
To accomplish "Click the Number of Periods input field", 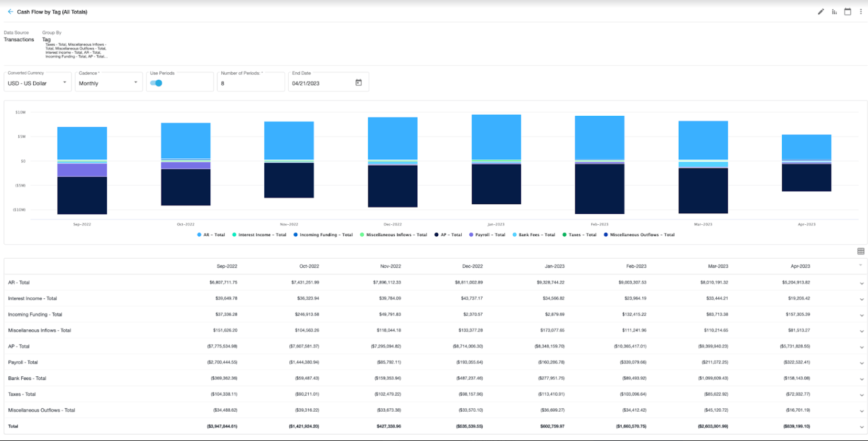I will tap(251, 83).
